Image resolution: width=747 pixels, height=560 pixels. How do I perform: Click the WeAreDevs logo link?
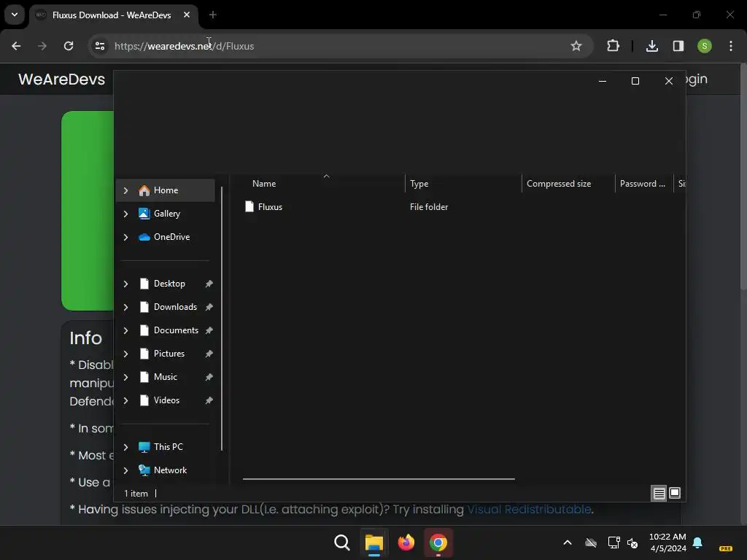click(61, 79)
